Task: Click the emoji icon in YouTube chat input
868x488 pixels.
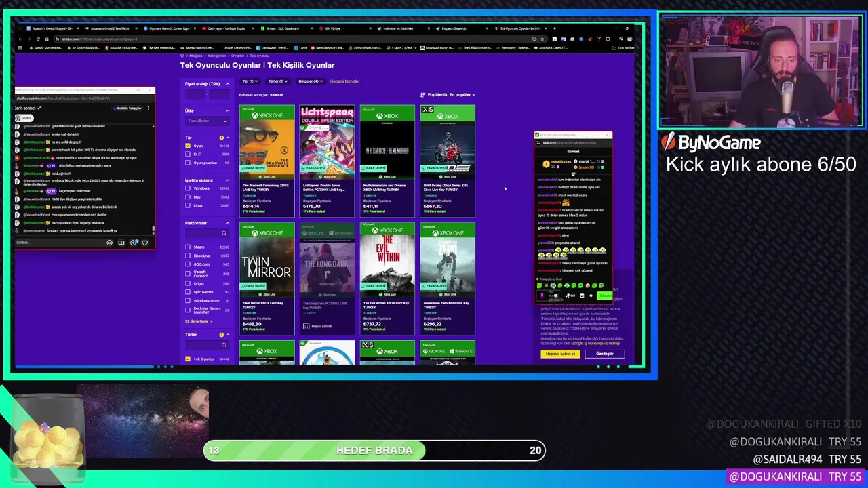Action: 109,243
